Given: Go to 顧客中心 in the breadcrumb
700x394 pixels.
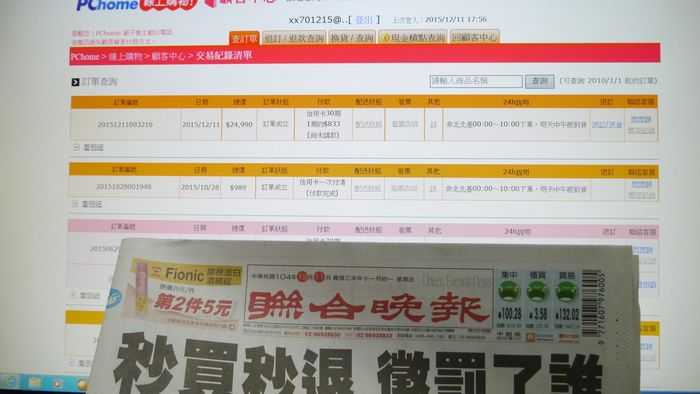Looking at the screenshot, I should [168, 56].
